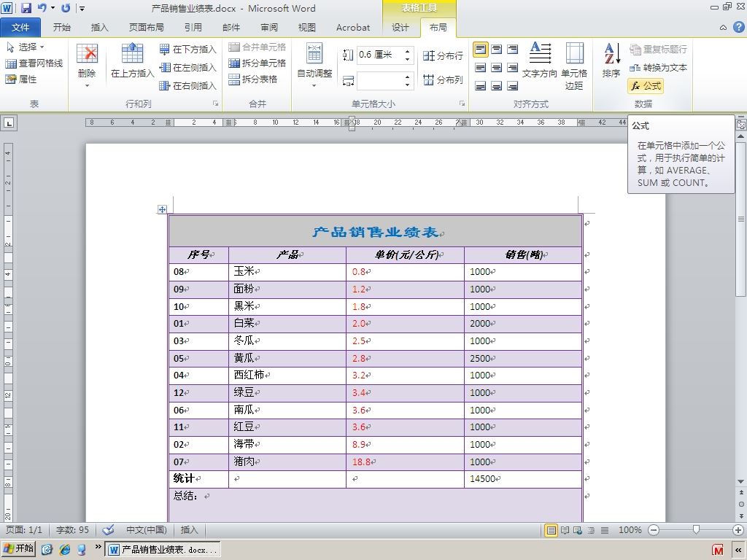Click the Save icon in quick access toolbar
747x560 pixels.
(x=26, y=8)
